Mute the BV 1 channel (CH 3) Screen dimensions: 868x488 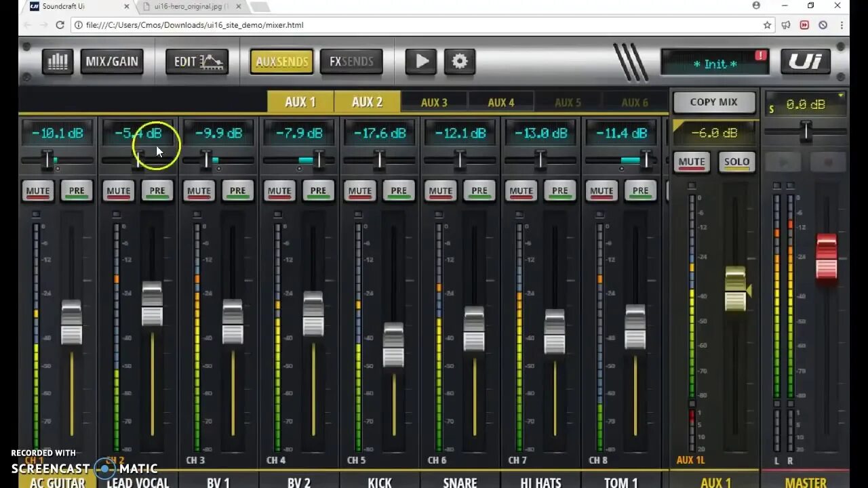coord(199,191)
